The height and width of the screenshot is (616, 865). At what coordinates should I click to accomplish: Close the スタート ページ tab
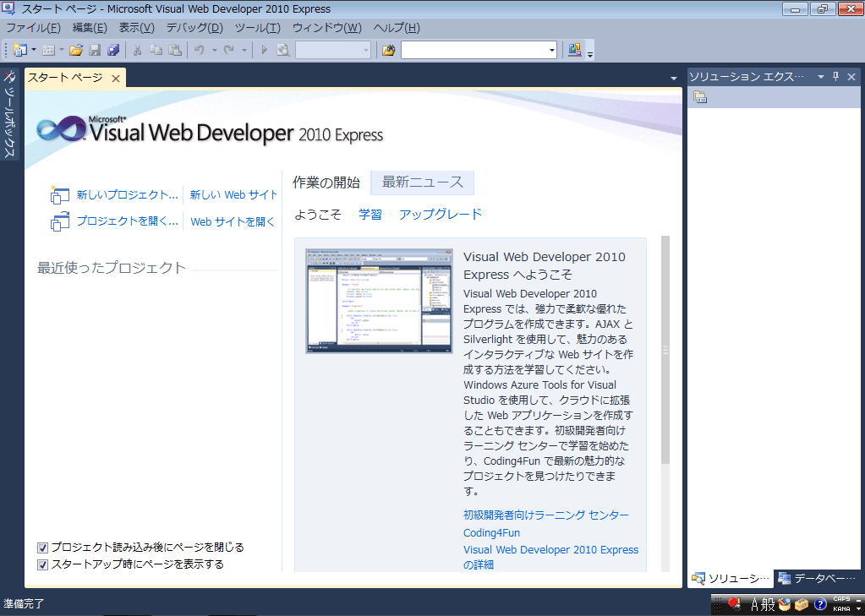pos(116,79)
